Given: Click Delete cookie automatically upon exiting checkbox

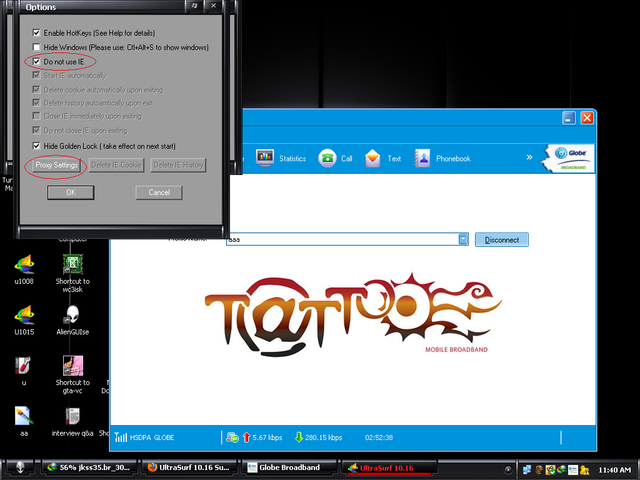Looking at the screenshot, I should pos(36,89).
